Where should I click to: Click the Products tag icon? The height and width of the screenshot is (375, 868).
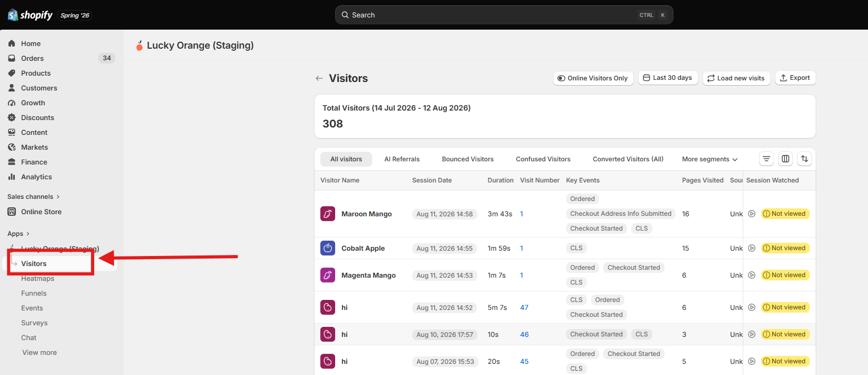[x=12, y=73]
